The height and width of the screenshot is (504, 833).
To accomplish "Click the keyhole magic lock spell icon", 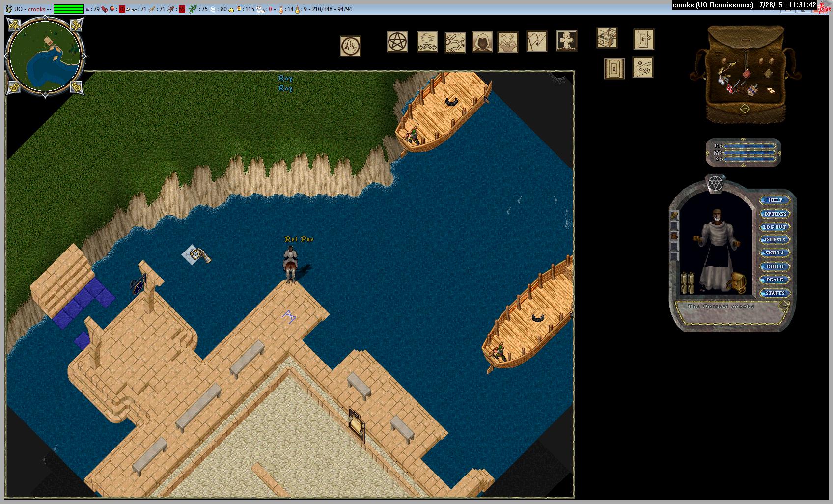I will tap(614, 69).
